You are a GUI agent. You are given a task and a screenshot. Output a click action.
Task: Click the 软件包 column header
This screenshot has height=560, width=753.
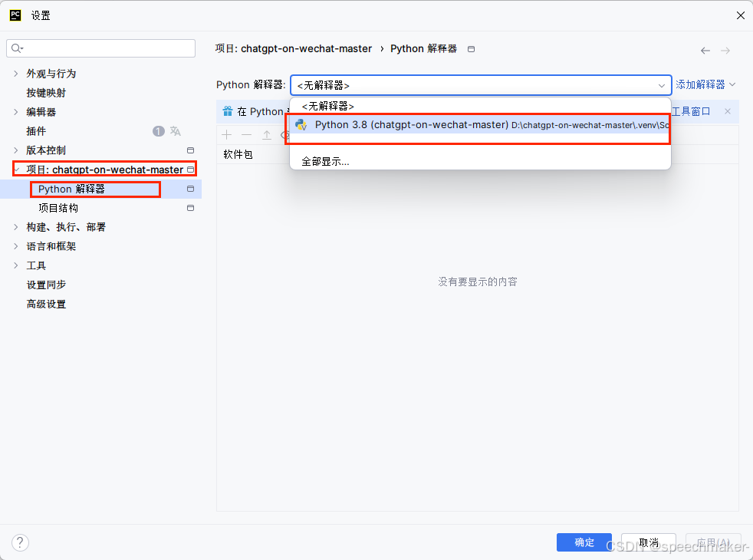point(238,154)
